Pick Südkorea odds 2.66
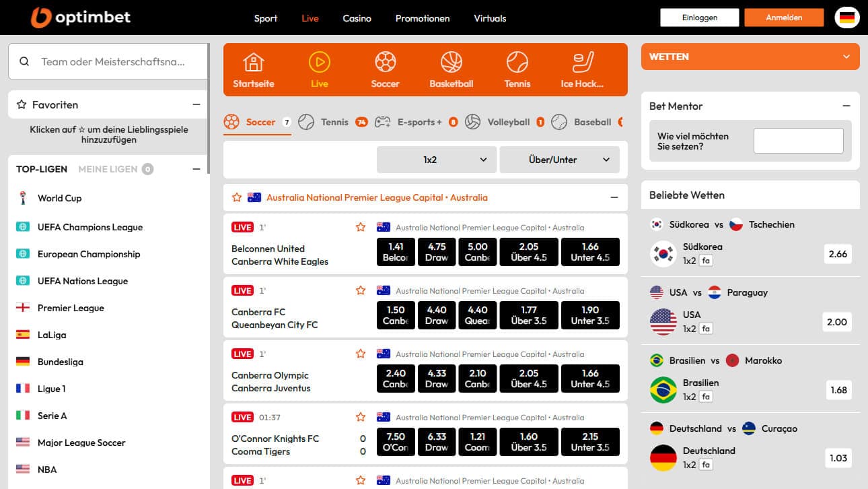The width and height of the screenshot is (868, 489). (838, 254)
